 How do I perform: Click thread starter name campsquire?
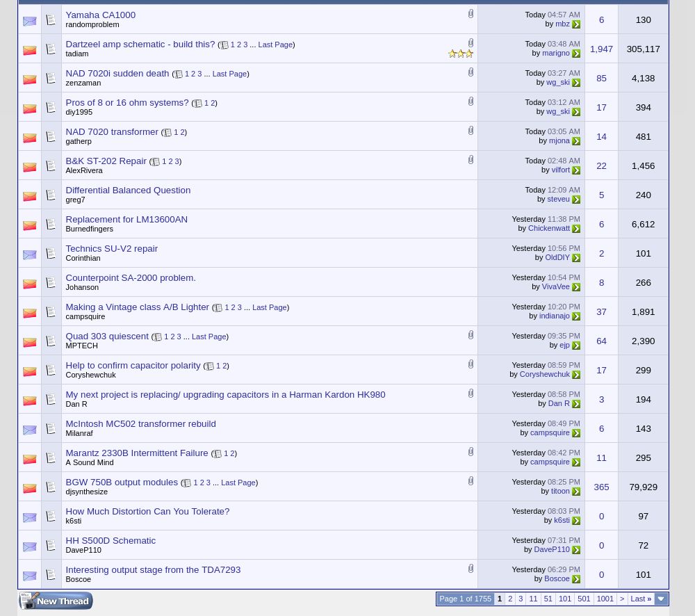pos(85,316)
